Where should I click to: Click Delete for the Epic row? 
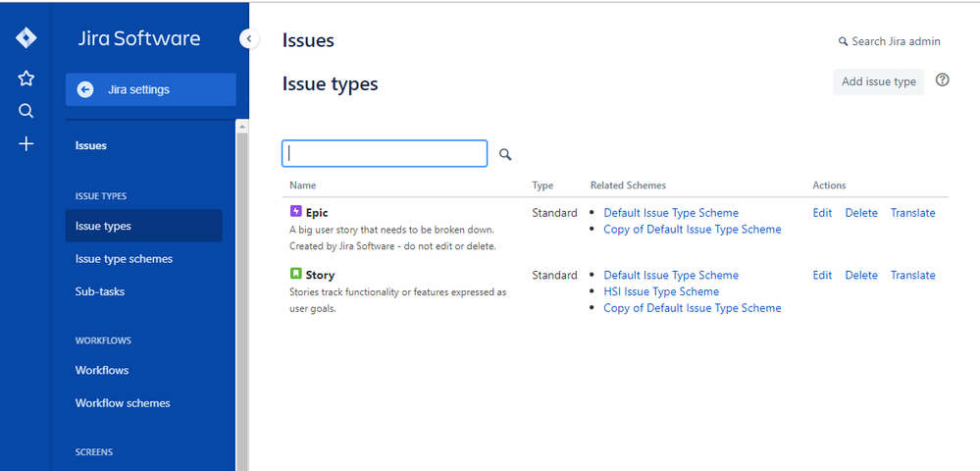coord(861,213)
